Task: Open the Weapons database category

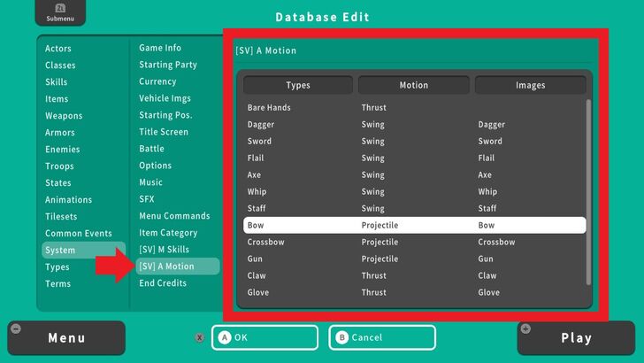Action: pos(64,116)
